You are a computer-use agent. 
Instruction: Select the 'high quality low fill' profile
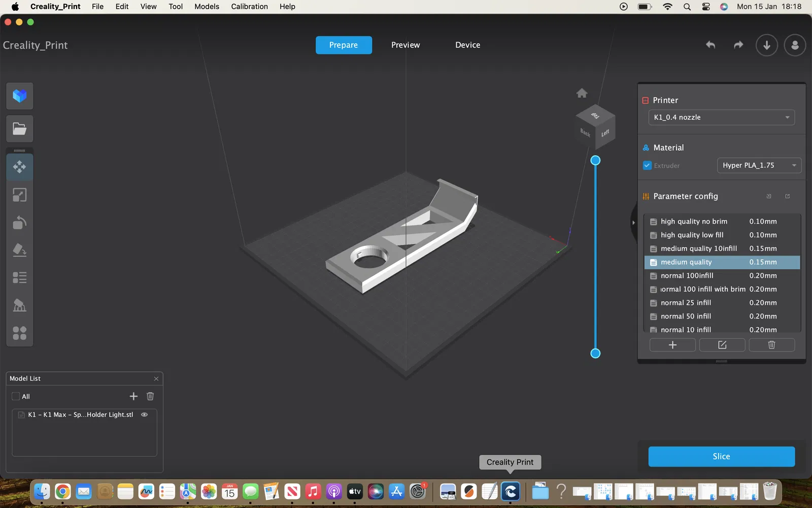[x=722, y=235]
